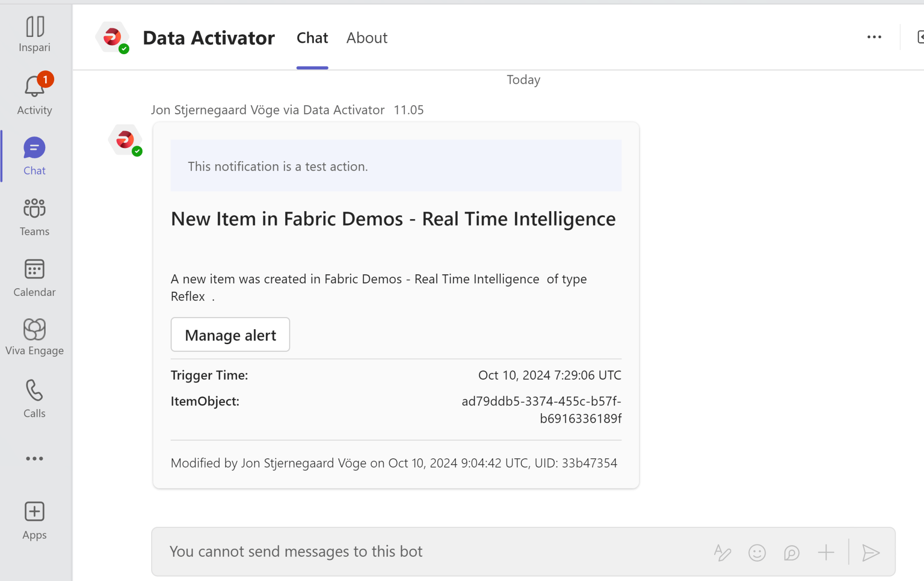The height and width of the screenshot is (581, 924).
Task: Expand more sidebar options via the ellipsis
Action: [x=34, y=458]
